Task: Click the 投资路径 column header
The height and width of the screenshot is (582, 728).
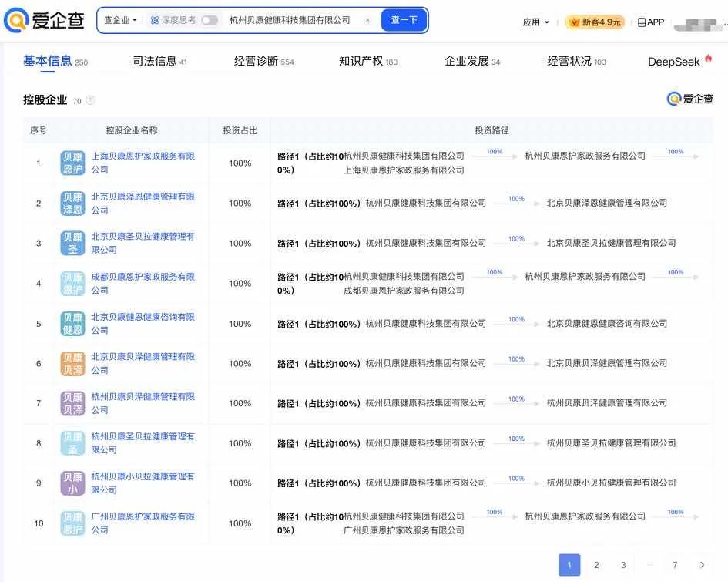Action: (x=491, y=130)
